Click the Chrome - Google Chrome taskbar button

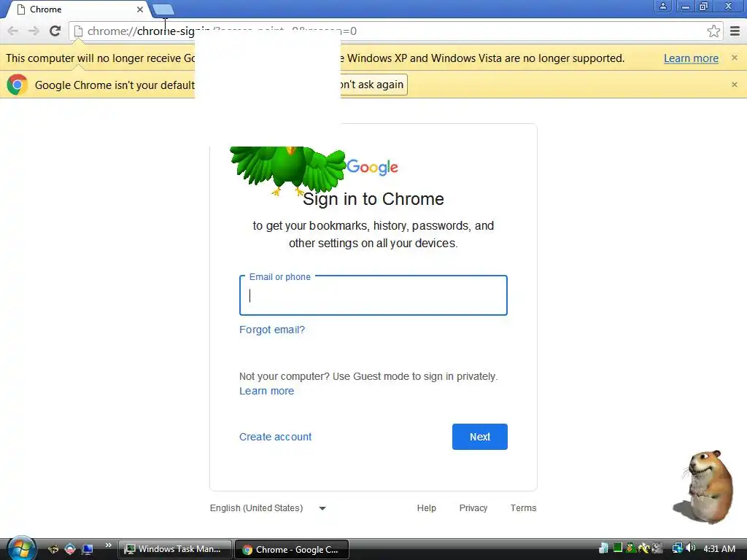292,550
